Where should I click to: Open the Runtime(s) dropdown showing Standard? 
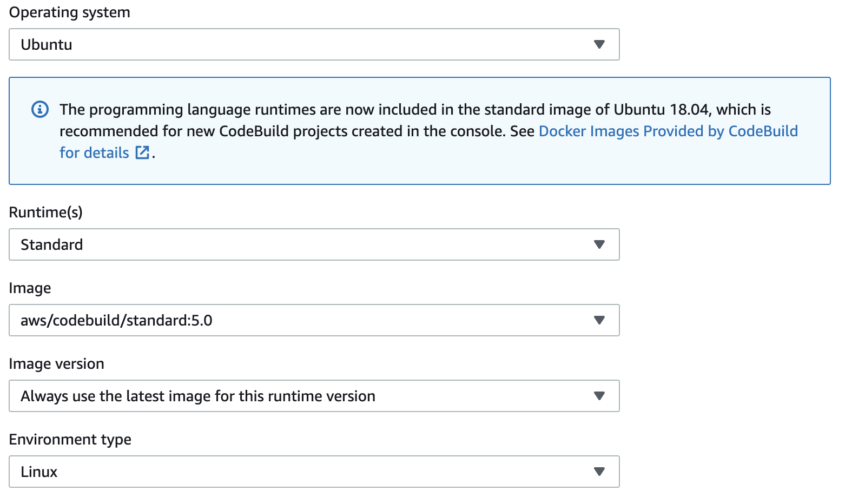pos(314,244)
